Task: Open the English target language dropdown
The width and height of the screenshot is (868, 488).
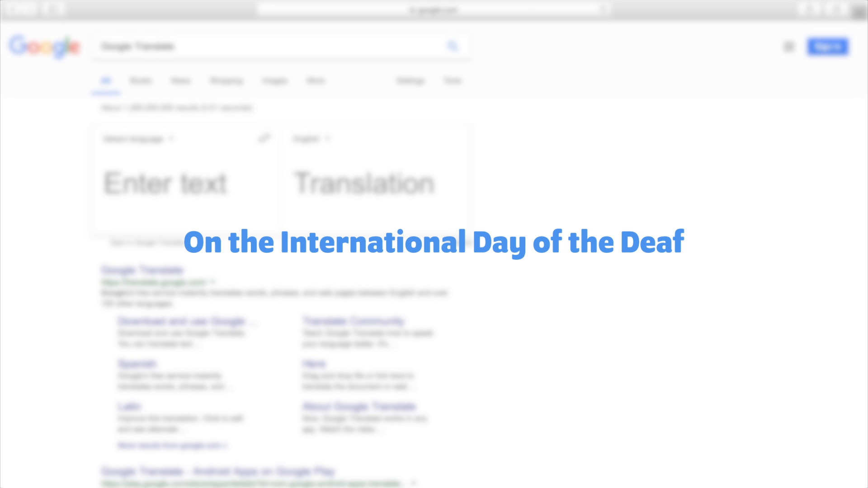Action: 311,139
